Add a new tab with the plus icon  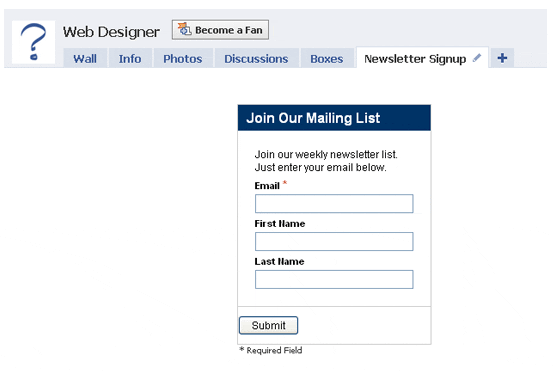click(502, 58)
